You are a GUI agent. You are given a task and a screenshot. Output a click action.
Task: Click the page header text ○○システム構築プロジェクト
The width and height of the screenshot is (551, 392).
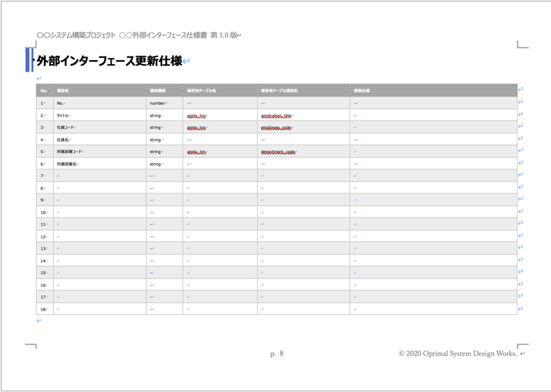click(76, 35)
